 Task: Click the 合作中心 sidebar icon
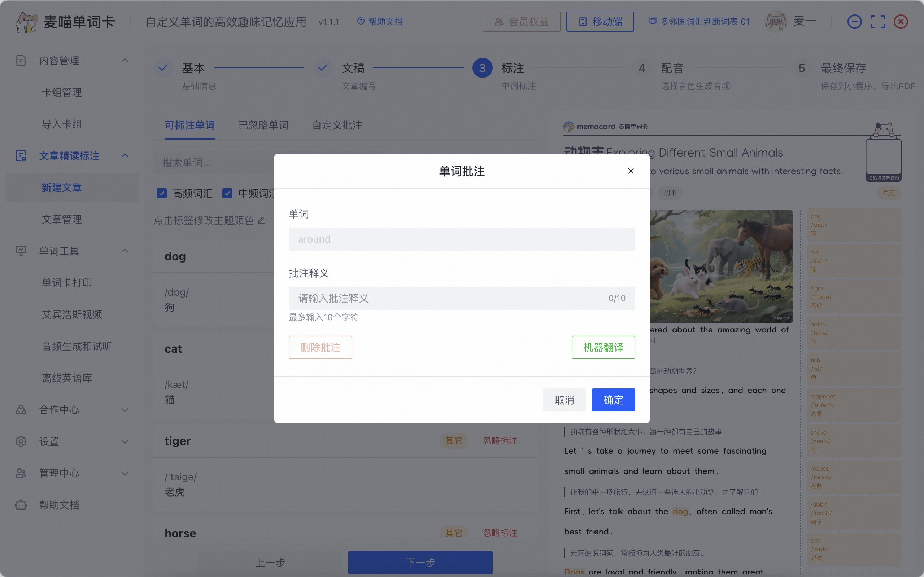[21, 410]
